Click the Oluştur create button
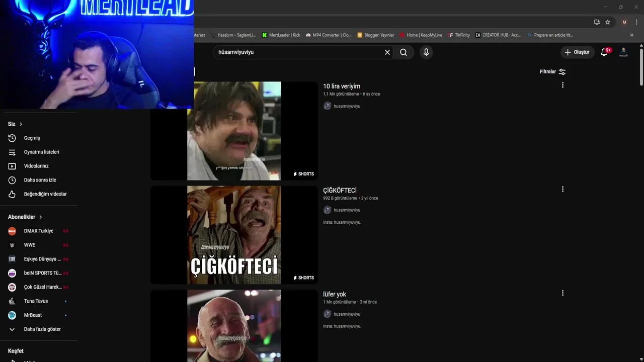The height and width of the screenshot is (362, 644). pos(577,52)
